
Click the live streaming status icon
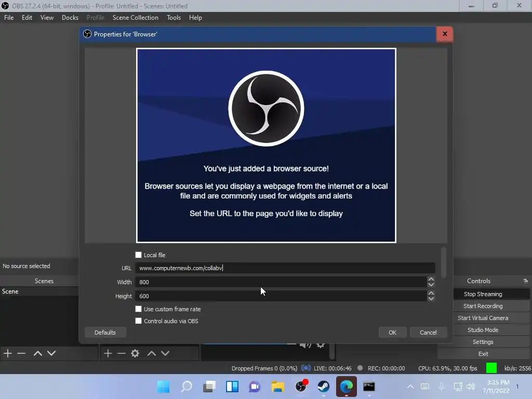tap(306, 368)
